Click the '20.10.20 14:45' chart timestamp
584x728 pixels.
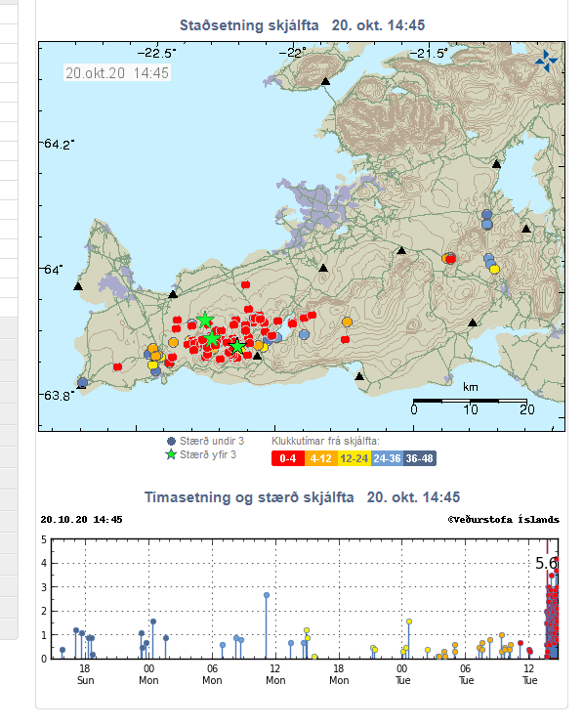pos(82,520)
